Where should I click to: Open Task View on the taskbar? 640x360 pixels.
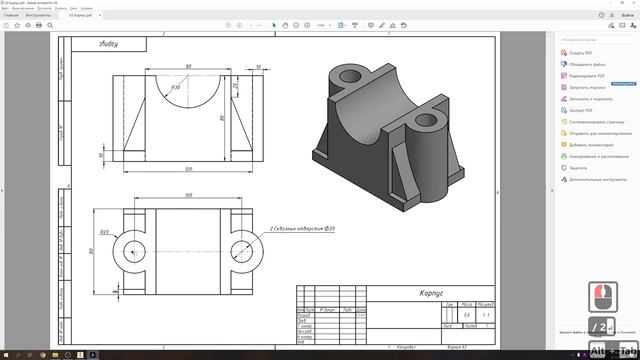tap(29, 355)
